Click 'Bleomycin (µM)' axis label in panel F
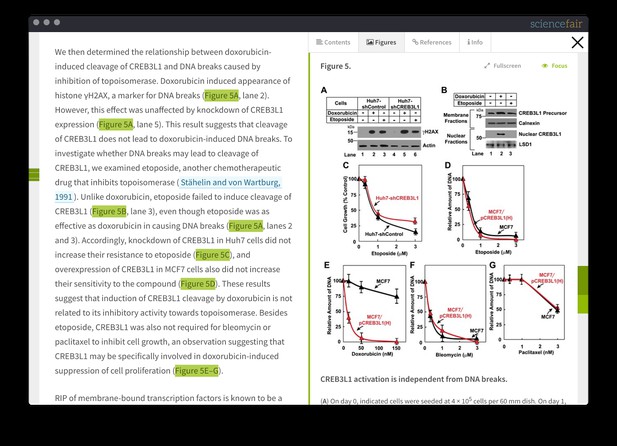 tap(454, 355)
